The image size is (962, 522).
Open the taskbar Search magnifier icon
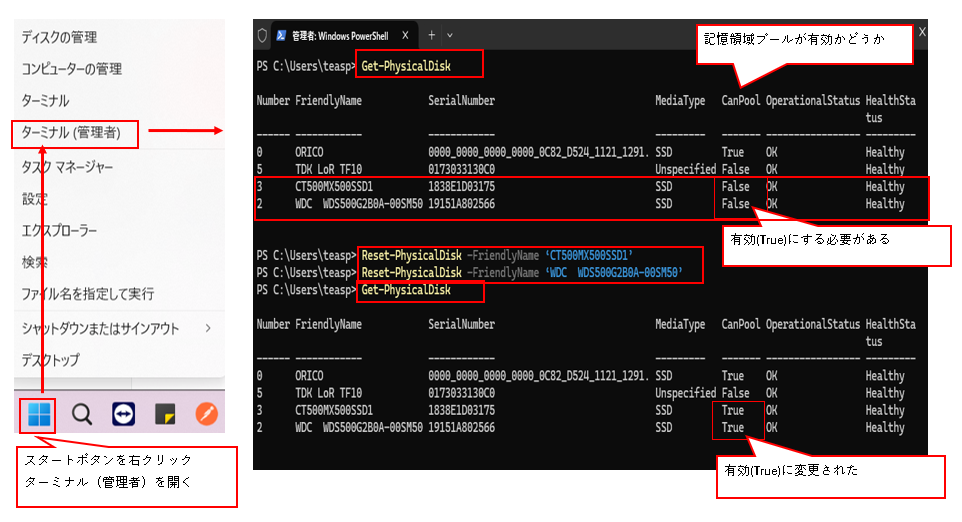[x=83, y=415]
